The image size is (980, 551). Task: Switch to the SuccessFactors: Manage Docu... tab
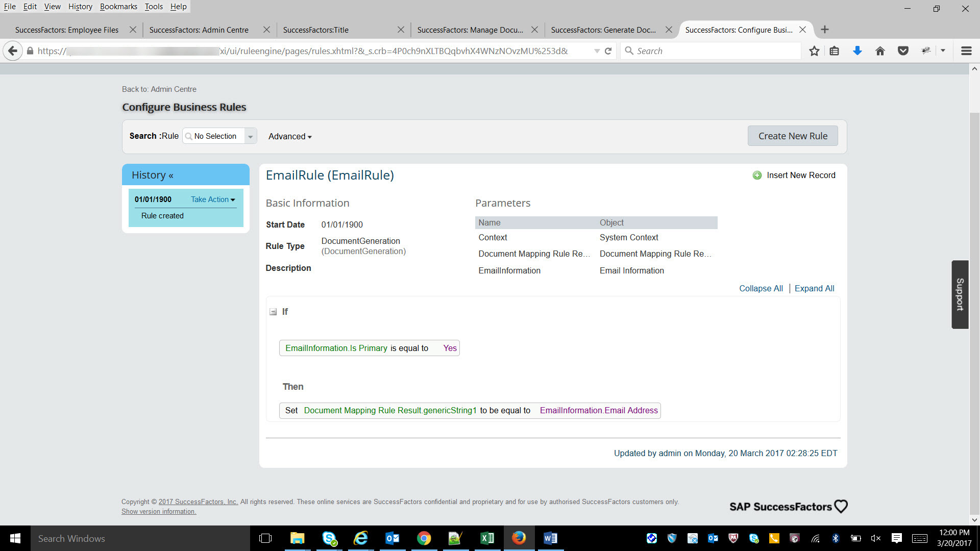pos(470,30)
